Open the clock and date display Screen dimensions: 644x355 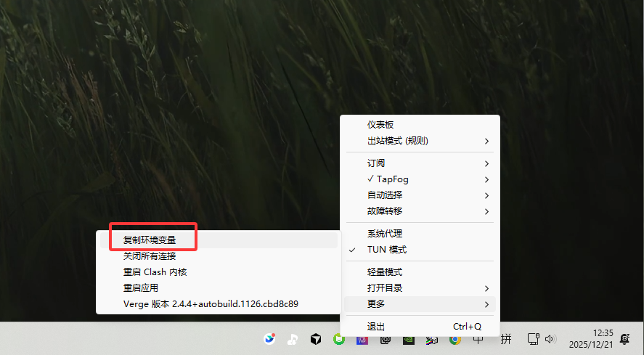590,338
